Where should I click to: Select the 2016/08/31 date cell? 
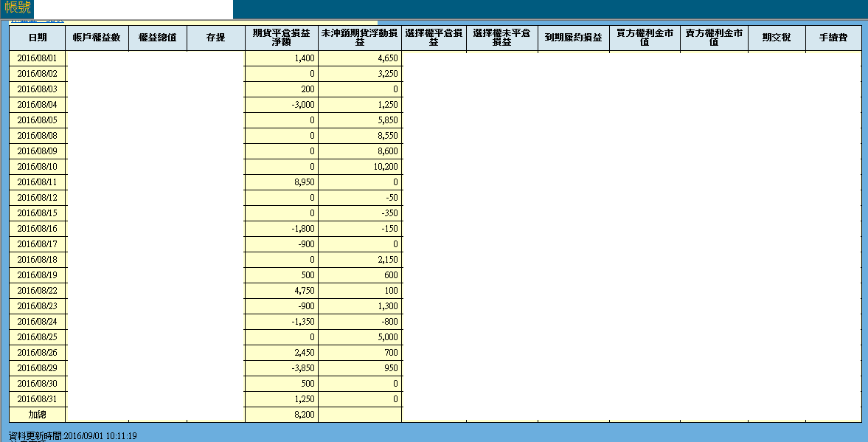click(x=38, y=399)
